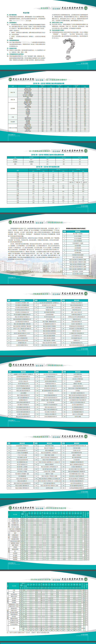Select the 学院就业情况介绍 header on page 139

pos(55,223)
